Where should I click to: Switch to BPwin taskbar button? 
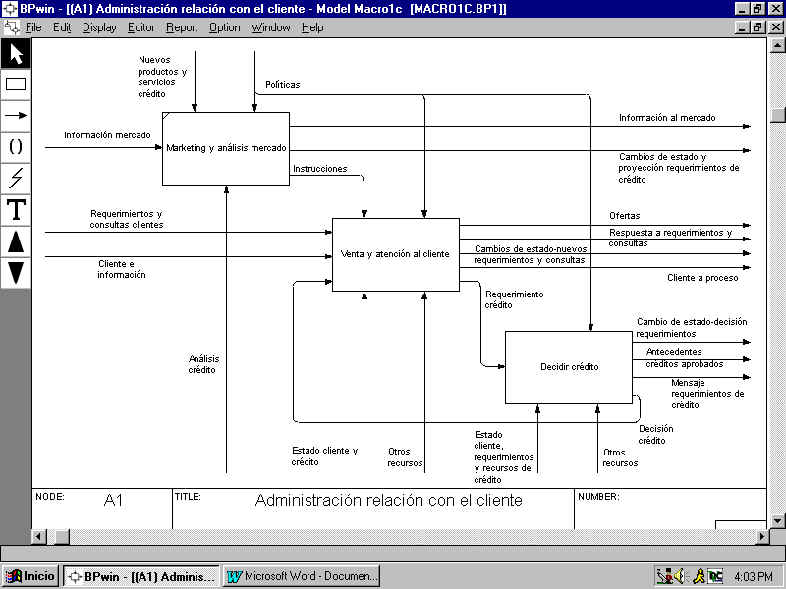pyautogui.click(x=141, y=576)
